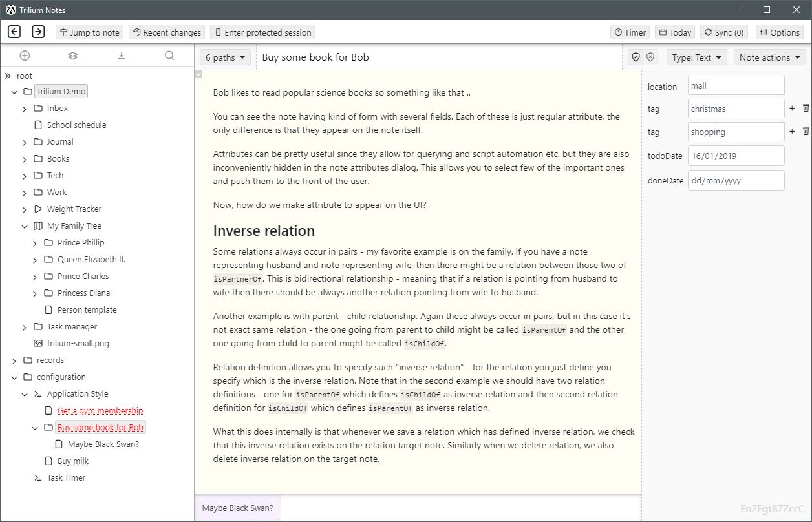Expand the Inbox tree node

tap(25, 109)
